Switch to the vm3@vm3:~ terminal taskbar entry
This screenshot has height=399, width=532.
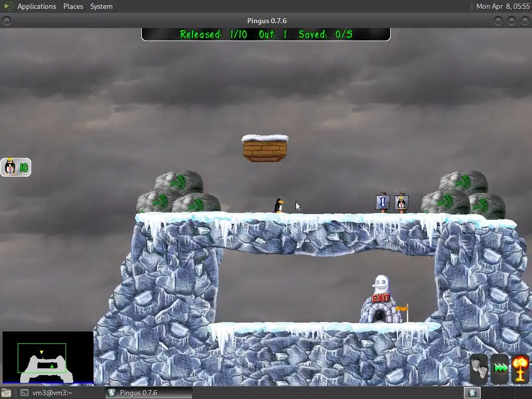51,393
